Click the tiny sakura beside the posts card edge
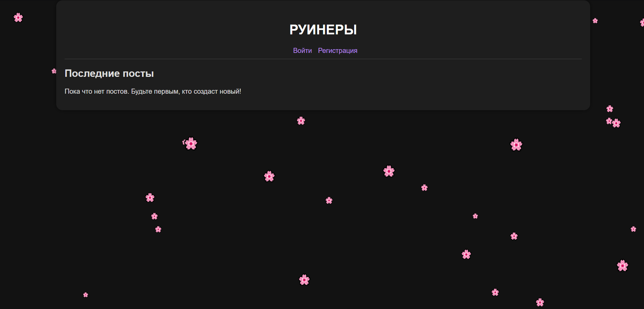Screen dimensions: 644x309 click(x=54, y=71)
